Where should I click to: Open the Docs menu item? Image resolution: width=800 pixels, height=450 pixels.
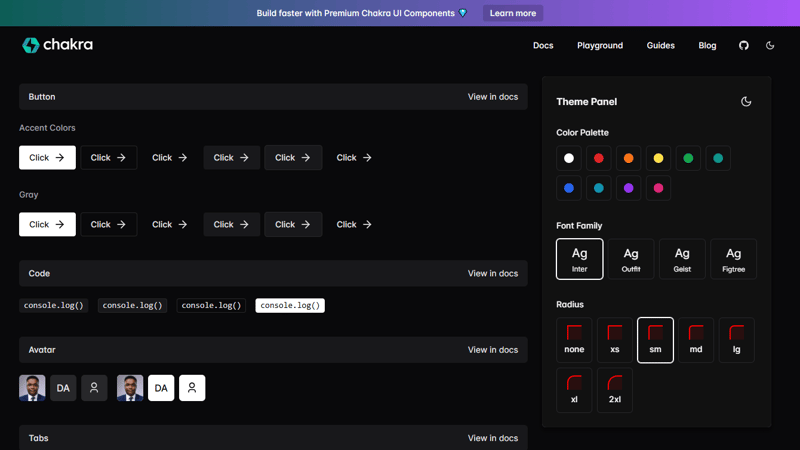point(543,45)
